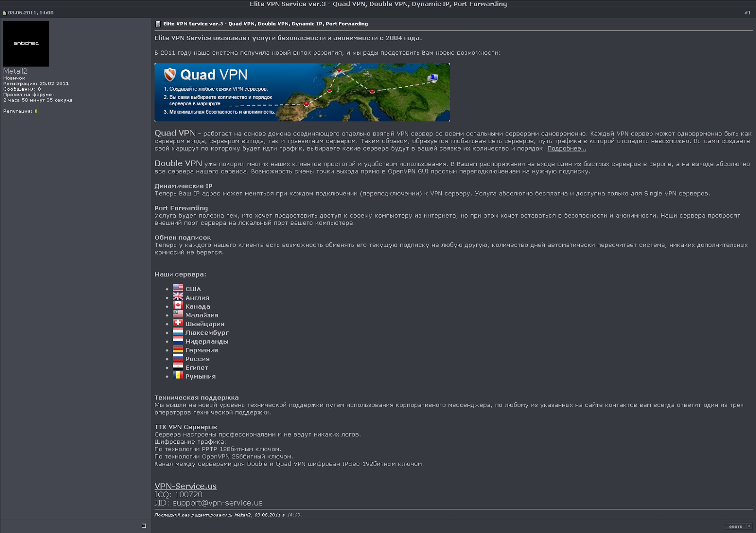The width and height of the screenshot is (756, 533).
Task: Click the Germany flag icon
Action: tap(178, 349)
